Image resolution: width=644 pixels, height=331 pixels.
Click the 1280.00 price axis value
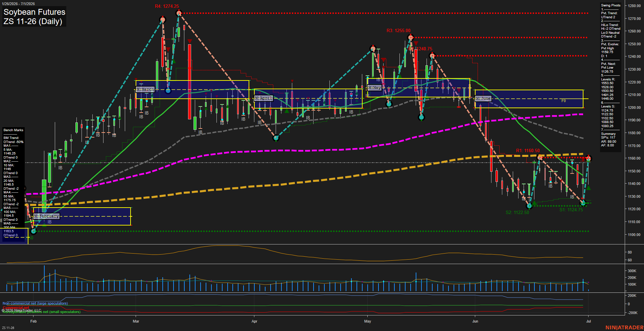tap(634, 6)
